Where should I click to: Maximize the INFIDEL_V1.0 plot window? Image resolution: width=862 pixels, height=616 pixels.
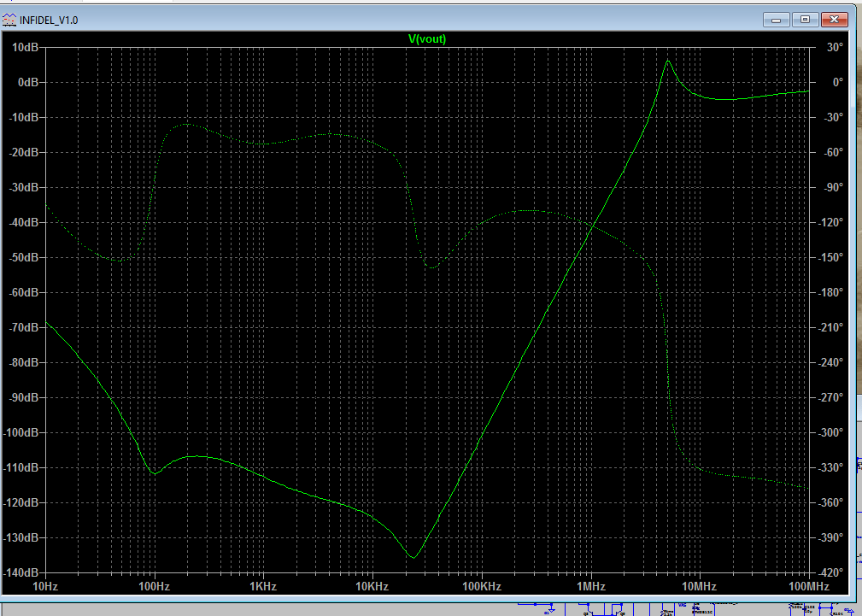[806, 20]
